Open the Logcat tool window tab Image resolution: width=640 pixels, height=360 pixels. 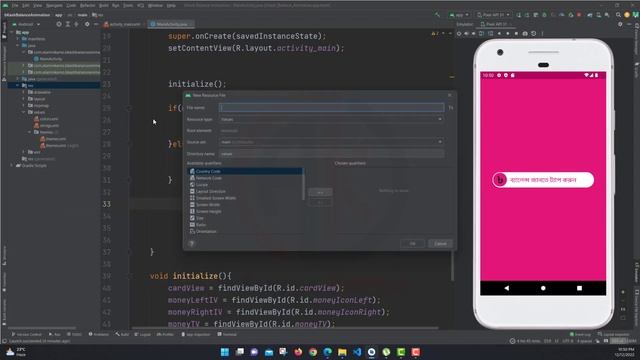pos(142,335)
